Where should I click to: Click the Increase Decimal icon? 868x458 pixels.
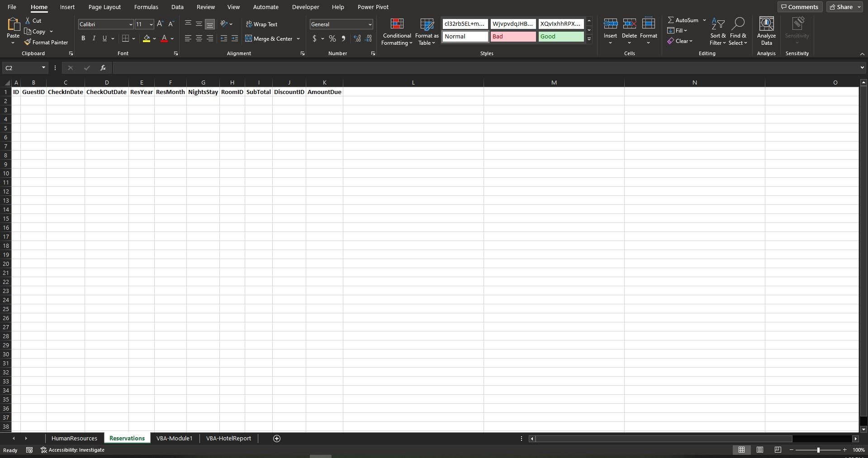(x=357, y=39)
